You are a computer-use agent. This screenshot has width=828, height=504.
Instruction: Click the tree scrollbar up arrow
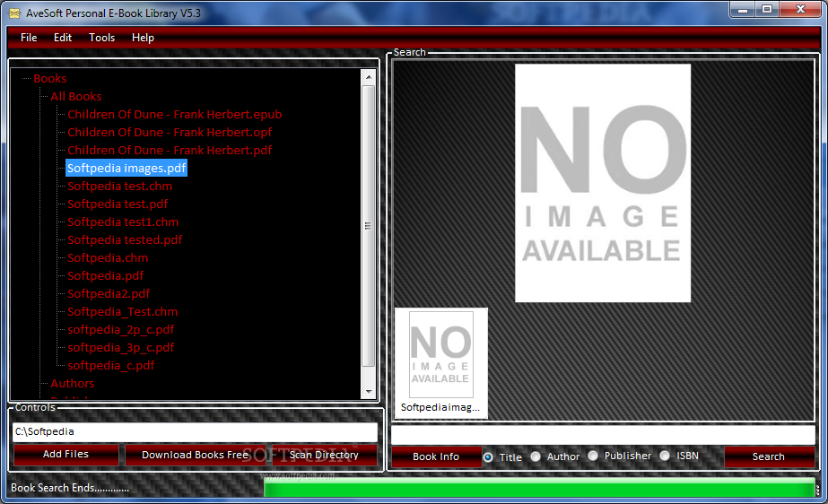[369, 77]
